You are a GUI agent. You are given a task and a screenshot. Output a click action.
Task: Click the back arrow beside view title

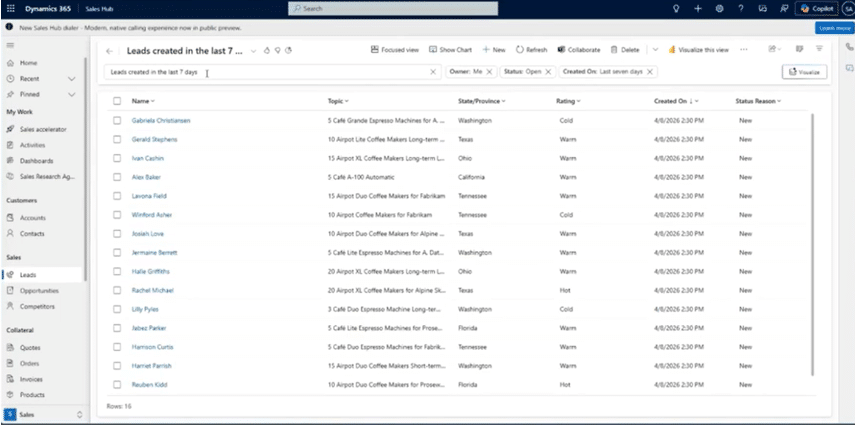[x=109, y=50]
